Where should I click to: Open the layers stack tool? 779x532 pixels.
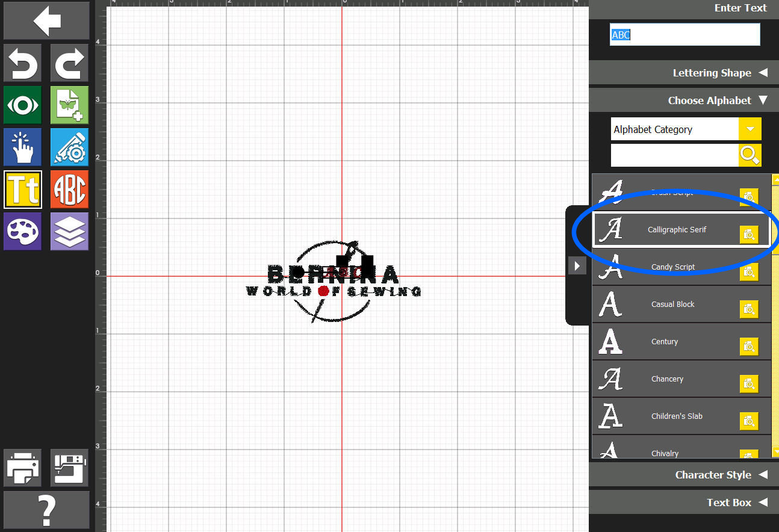[x=69, y=231]
